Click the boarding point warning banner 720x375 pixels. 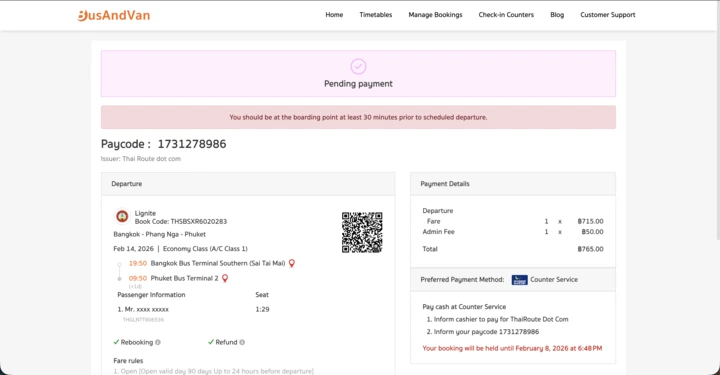[358, 118]
